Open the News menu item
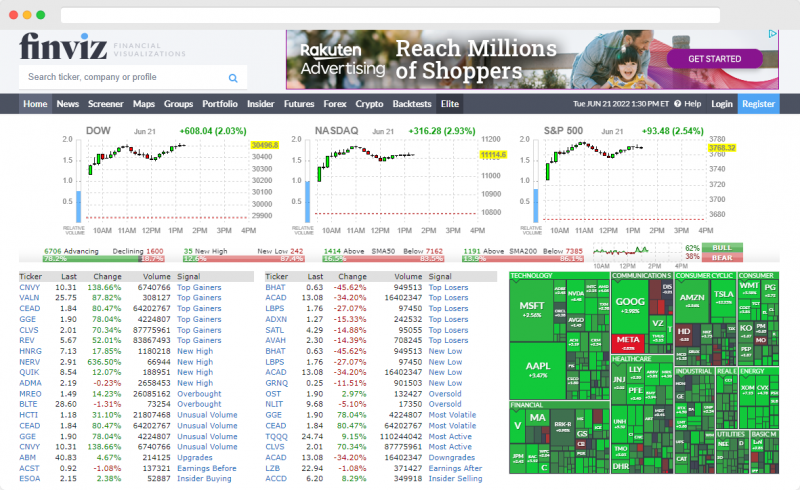Viewport: 800px width, 490px height. (x=67, y=104)
